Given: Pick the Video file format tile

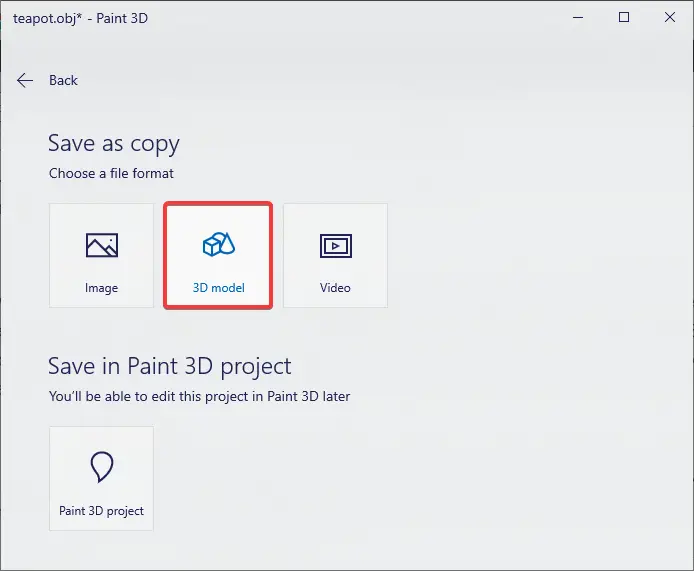Looking at the screenshot, I should [335, 255].
